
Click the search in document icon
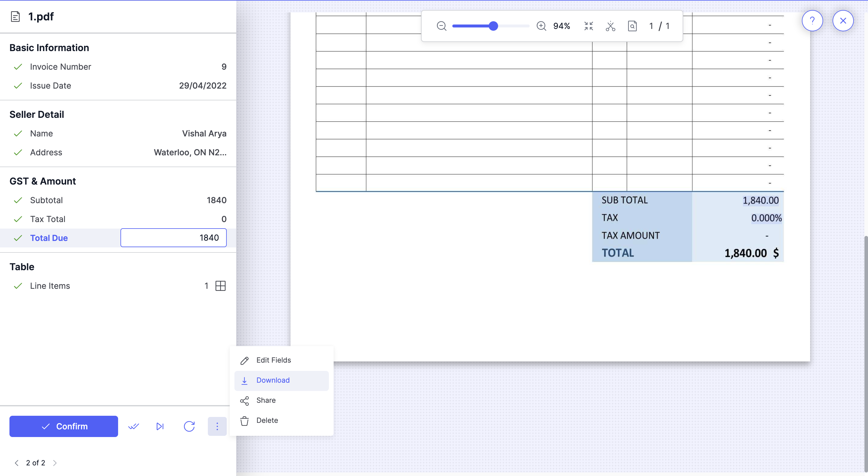coord(632,26)
